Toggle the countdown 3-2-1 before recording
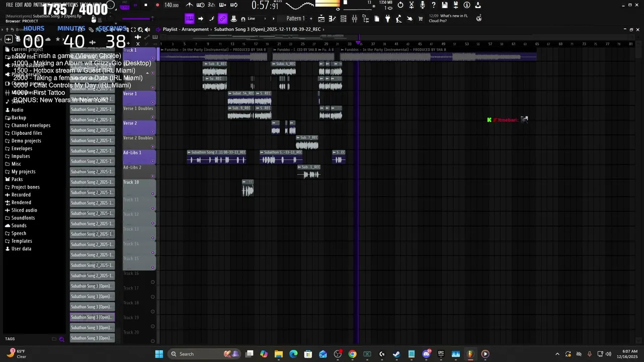Viewport: 644px width, 362px height. point(211,5)
